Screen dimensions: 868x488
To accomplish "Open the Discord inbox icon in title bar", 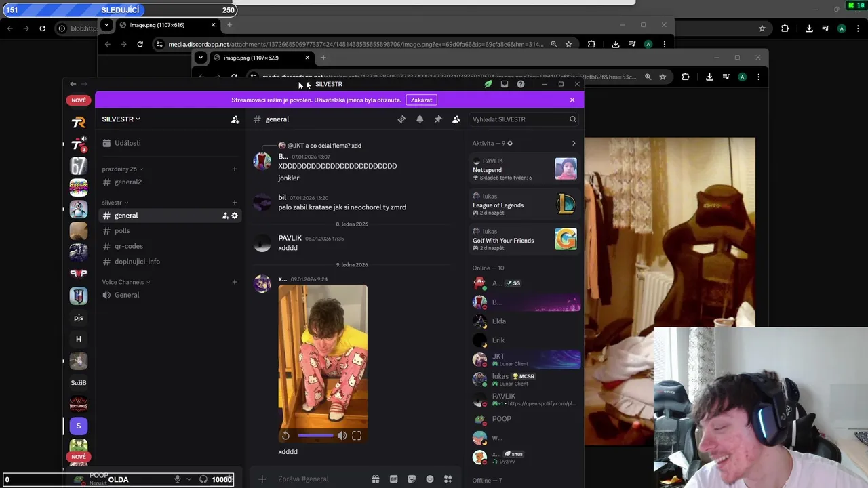I will tap(505, 84).
